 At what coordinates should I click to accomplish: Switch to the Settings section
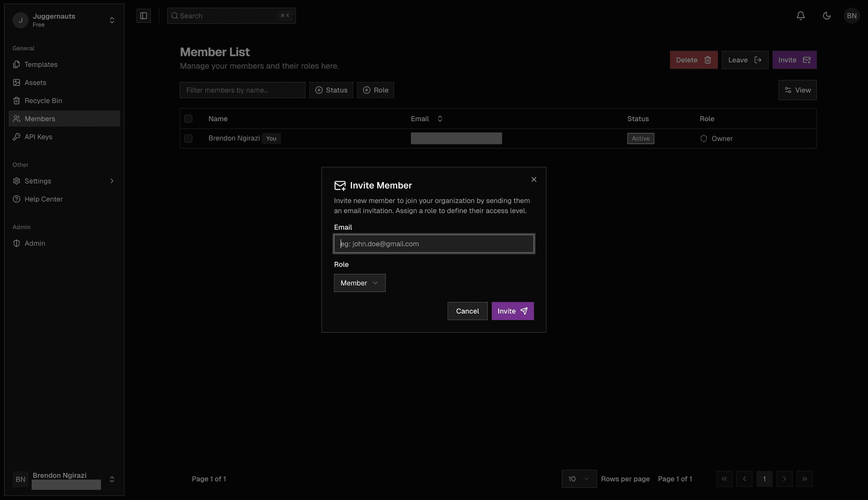pos(17,181)
